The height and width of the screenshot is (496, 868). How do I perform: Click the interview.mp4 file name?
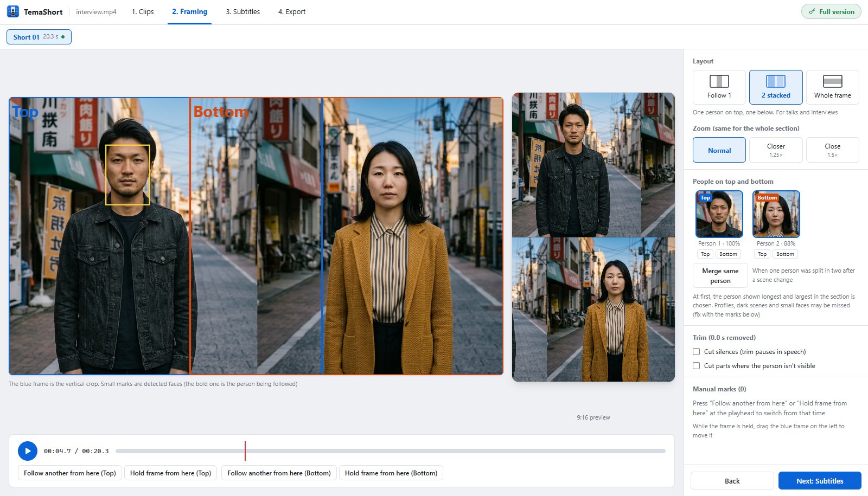[x=96, y=12]
